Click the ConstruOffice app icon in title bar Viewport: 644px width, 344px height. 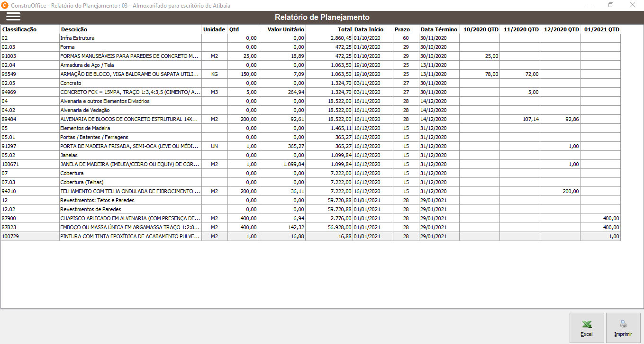click(6, 5)
